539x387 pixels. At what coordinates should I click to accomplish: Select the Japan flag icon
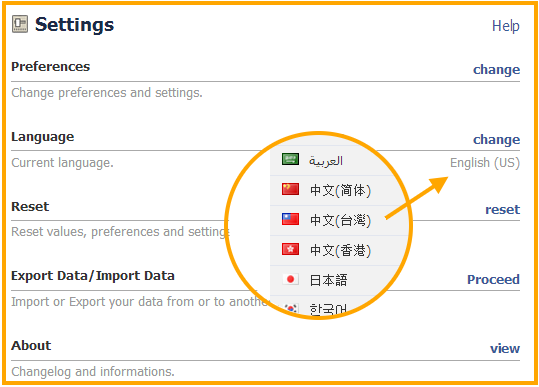pyautogui.click(x=290, y=279)
